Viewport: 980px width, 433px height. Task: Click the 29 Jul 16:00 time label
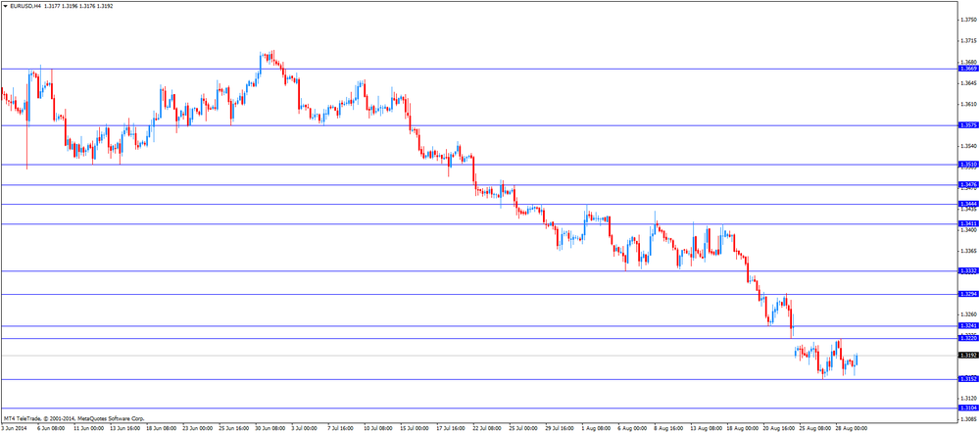click(x=561, y=429)
